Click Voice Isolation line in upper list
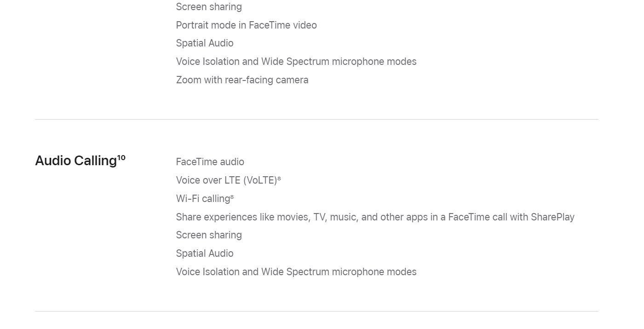Viewport: 644px width, 329px height. [x=296, y=62]
